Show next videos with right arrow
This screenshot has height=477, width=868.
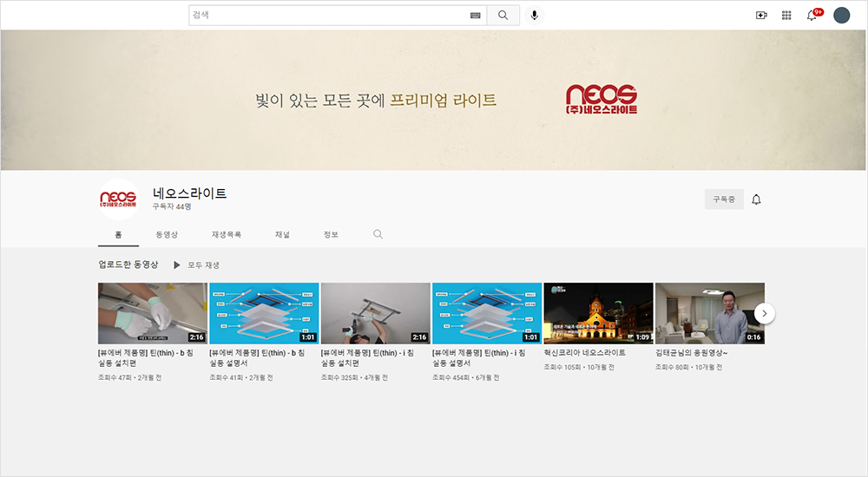pos(765,313)
